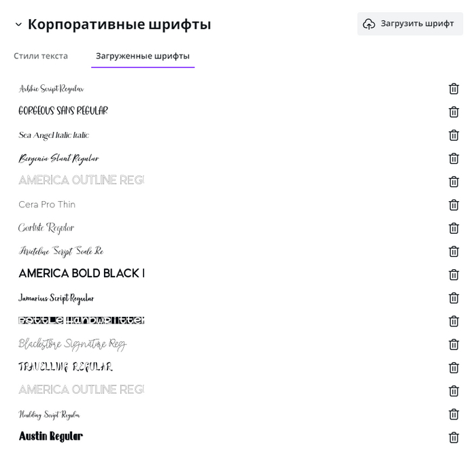Switch to the Стили текста tab
This screenshot has height=450, width=476.
[41, 56]
